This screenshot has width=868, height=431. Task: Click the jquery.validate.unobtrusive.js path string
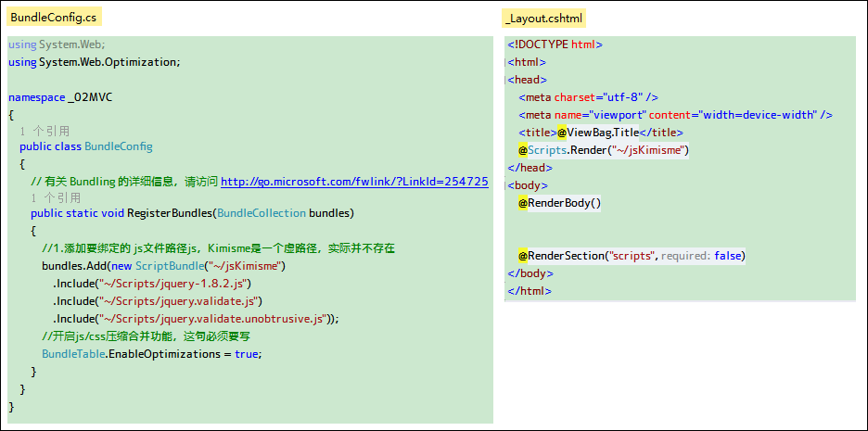212,319
